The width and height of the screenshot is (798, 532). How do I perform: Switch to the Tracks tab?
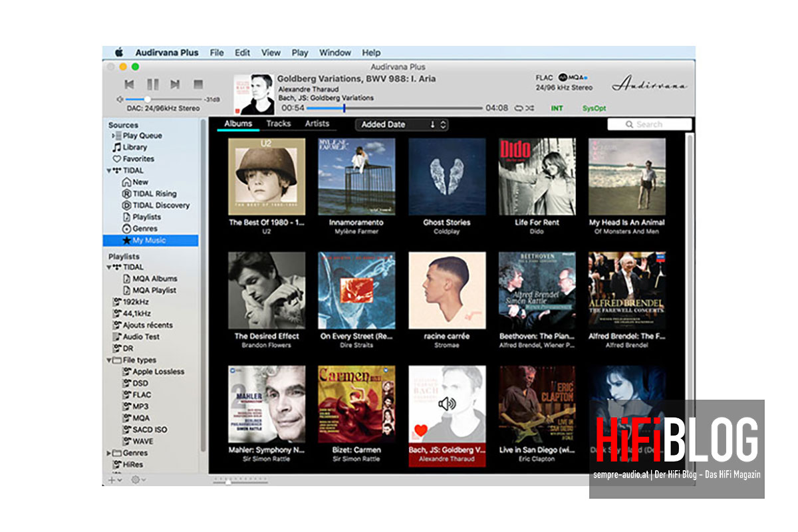279,124
